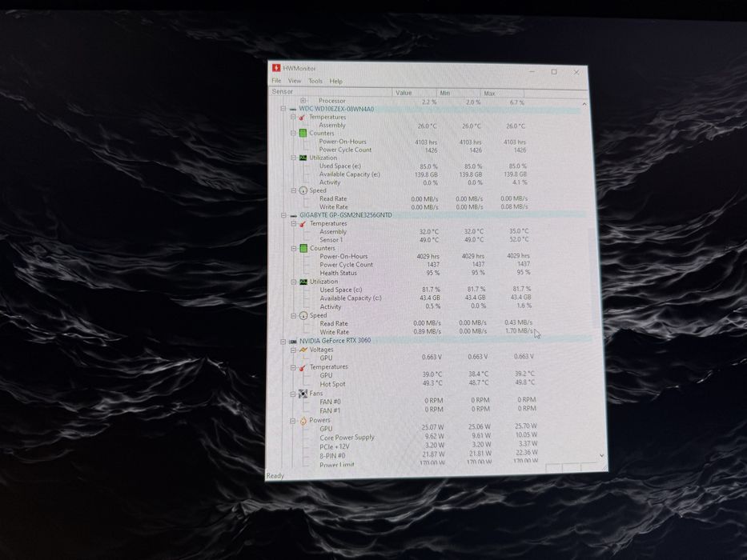The image size is (747, 560).
Task: Collapse Counters under the WDC drive
Action: [294, 134]
